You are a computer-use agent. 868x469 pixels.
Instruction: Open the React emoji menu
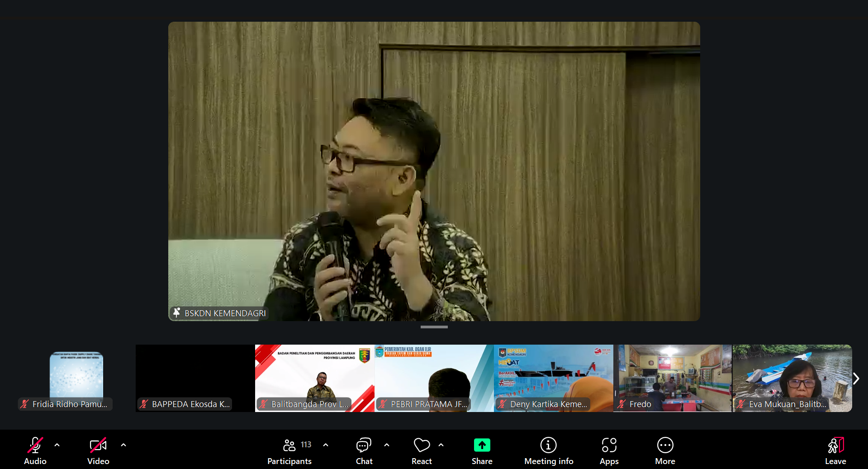point(421,451)
